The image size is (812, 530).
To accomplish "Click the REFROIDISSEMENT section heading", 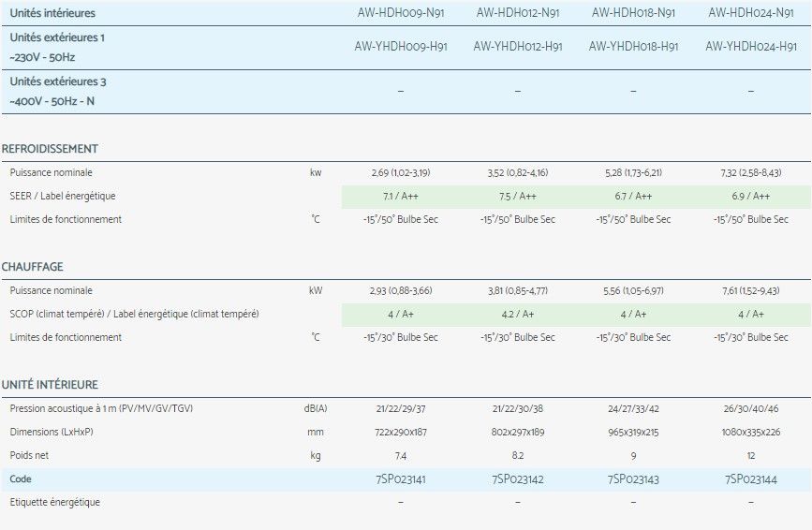I will click(x=50, y=149).
